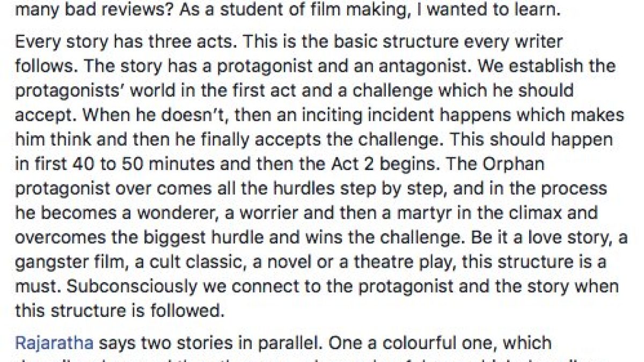644x362 pixels.
Task: Click the phrase "40 to 50 minutes"
Action: 114,164
